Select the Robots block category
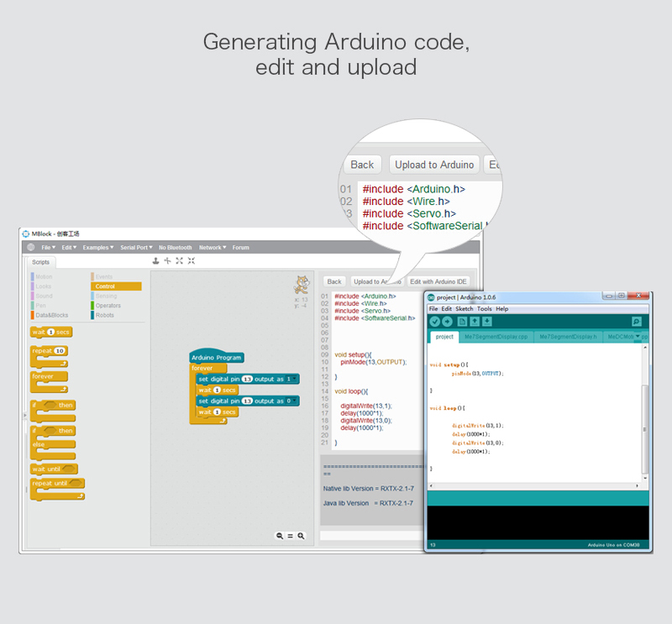672x624 pixels. [106, 315]
